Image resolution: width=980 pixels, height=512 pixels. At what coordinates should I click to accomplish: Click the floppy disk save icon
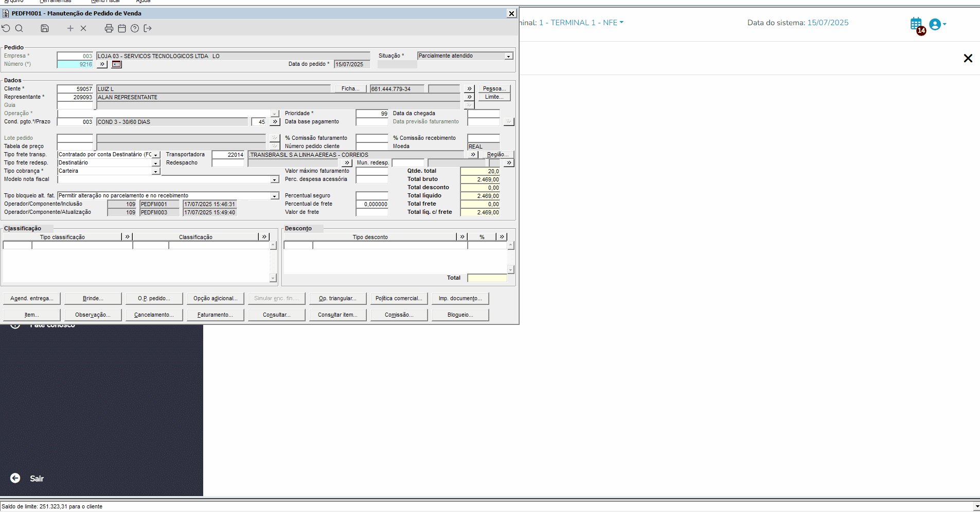[x=45, y=28]
